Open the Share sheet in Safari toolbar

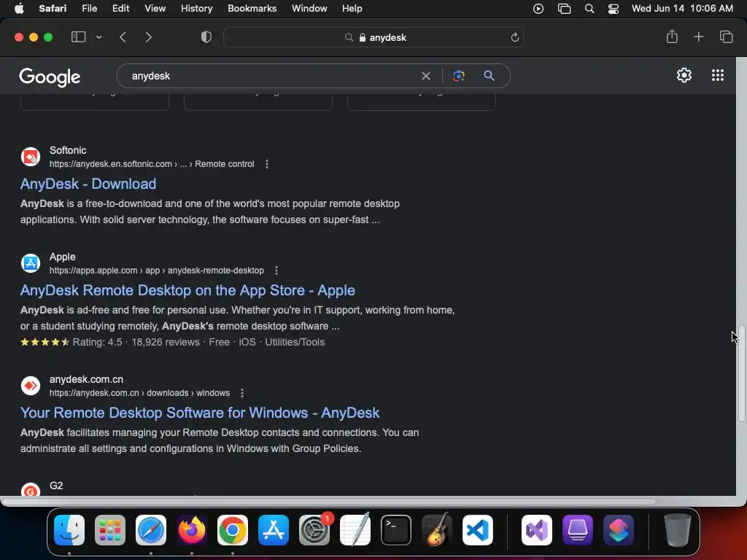(x=672, y=36)
